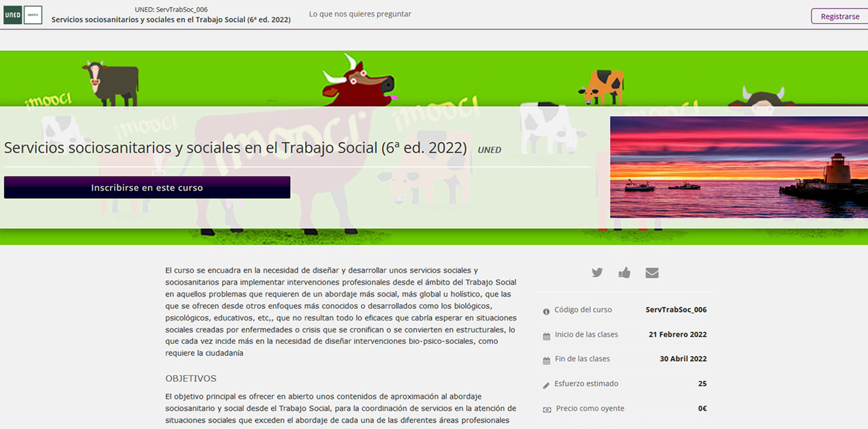Click Inscribirse en este curso
868x429 pixels.
pyautogui.click(x=147, y=187)
